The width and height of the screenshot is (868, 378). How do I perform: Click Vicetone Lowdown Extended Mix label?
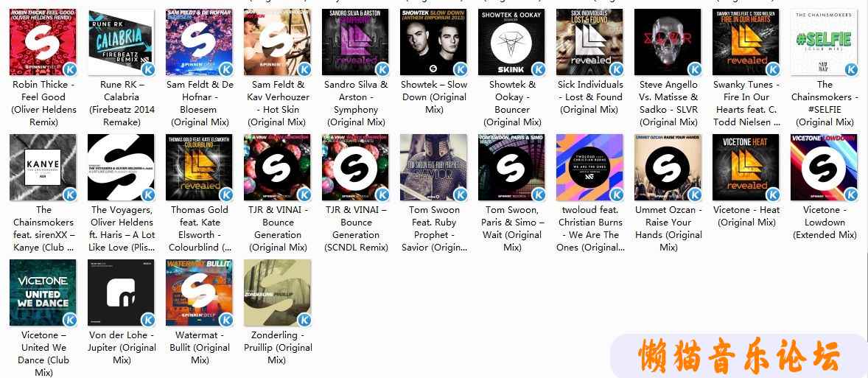coord(825,223)
